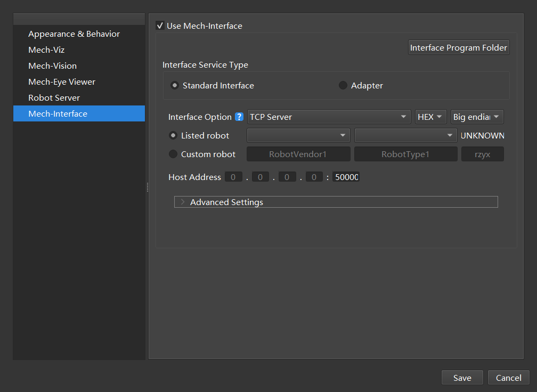
Task: Open the TCP Server interface dropdown
Action: [329, 117]
